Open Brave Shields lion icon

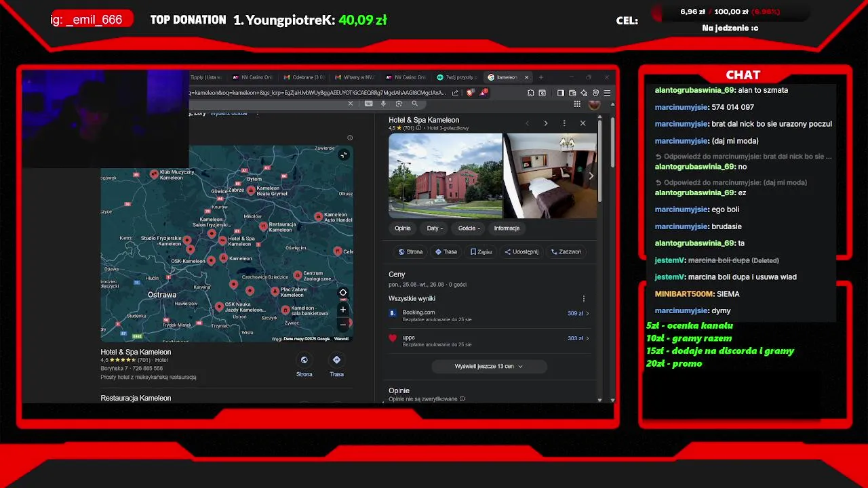tap(468, 93)
